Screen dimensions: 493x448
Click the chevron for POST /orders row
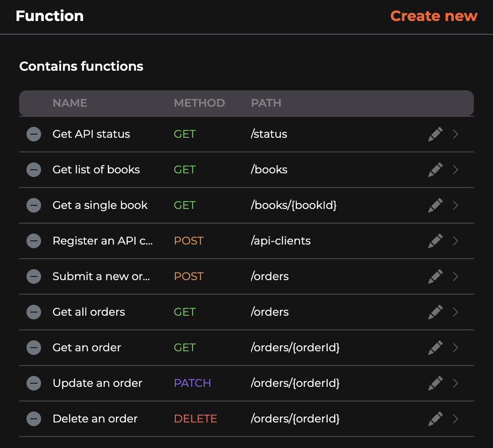(x=455, y=276)
